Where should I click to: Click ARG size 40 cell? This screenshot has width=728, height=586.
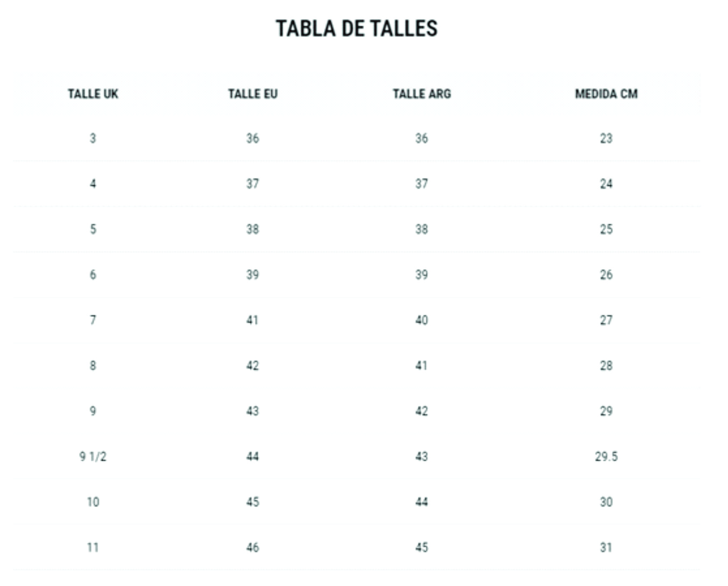422,321
